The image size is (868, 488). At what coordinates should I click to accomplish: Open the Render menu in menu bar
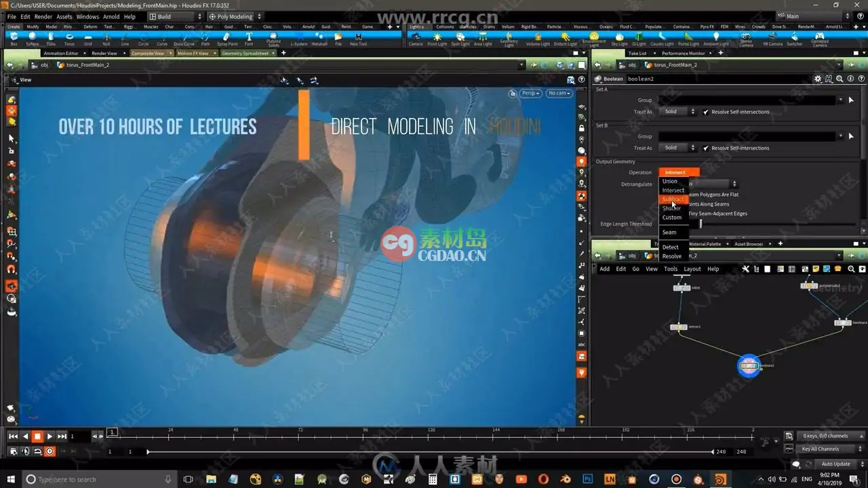pyautogui.click(x=43, y=16)
